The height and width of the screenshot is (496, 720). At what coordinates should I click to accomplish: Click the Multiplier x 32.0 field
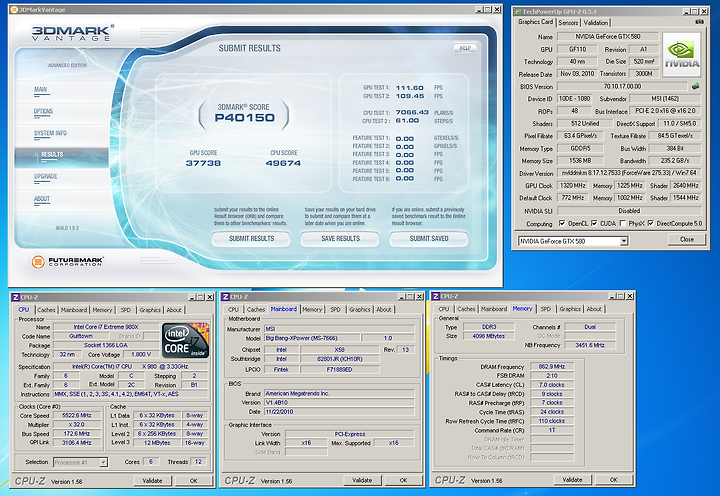(77, 425)
